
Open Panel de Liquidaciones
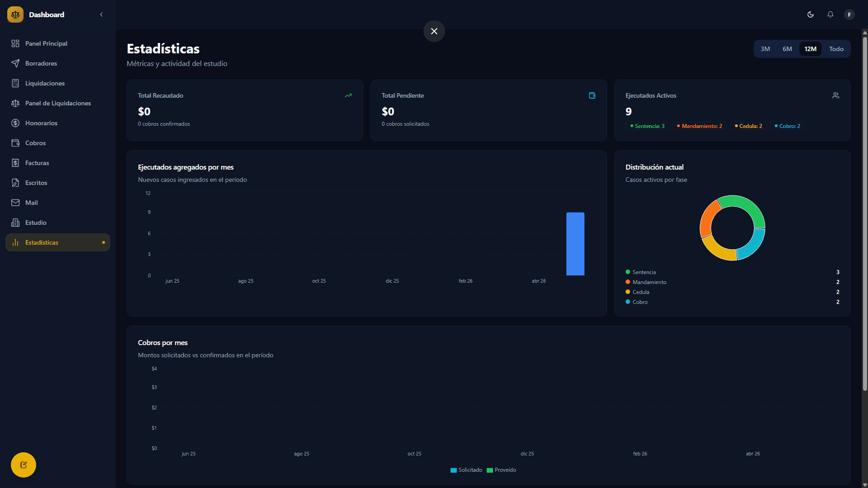[x=58, y=103]
